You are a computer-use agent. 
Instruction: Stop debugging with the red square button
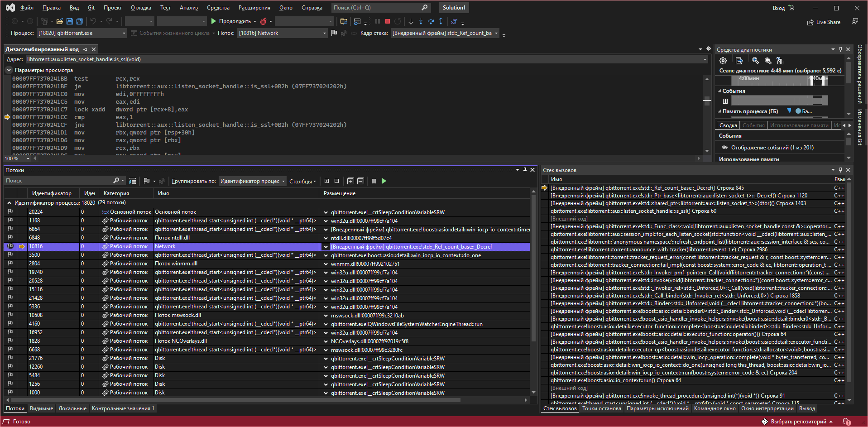(x=388, y=21)
